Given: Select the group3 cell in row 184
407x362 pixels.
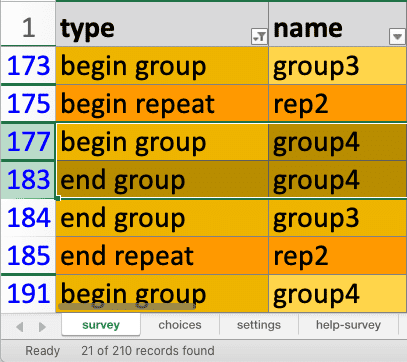Looking at the screenshot, I should (x=338, y=218).
